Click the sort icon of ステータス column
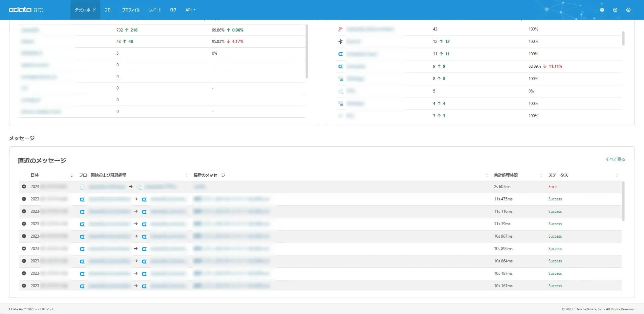Screen dimensions: 644x314 click(x=617, y=175)
